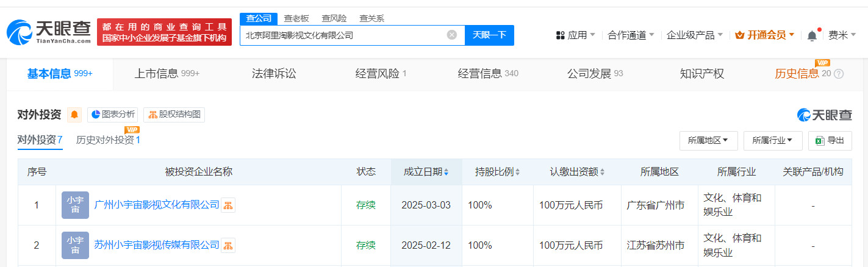The image size is (868, 267).
Task: Switch to the 查老板 search tab
Action: point(296,18)
